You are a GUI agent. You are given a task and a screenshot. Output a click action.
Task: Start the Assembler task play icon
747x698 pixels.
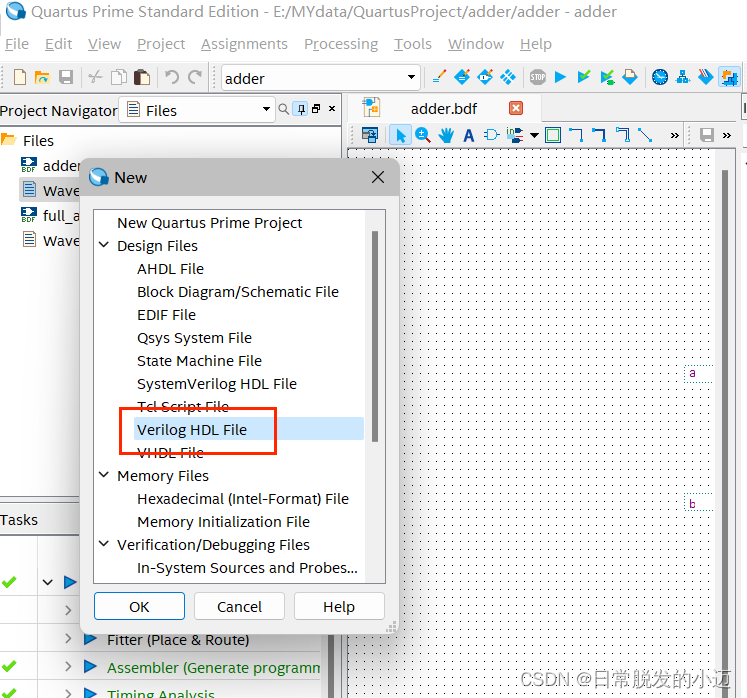pos(90,666)
